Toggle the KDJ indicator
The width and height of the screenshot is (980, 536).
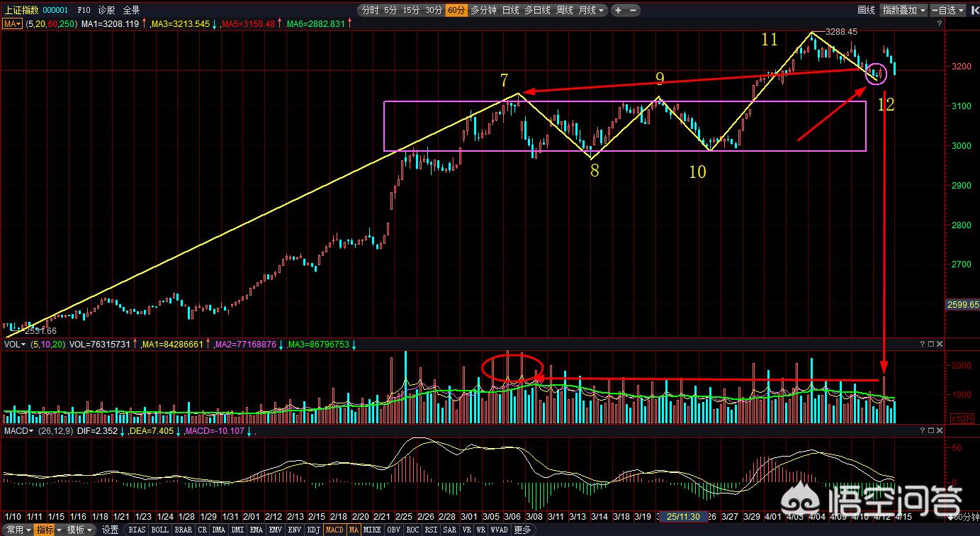pos(314,530)
